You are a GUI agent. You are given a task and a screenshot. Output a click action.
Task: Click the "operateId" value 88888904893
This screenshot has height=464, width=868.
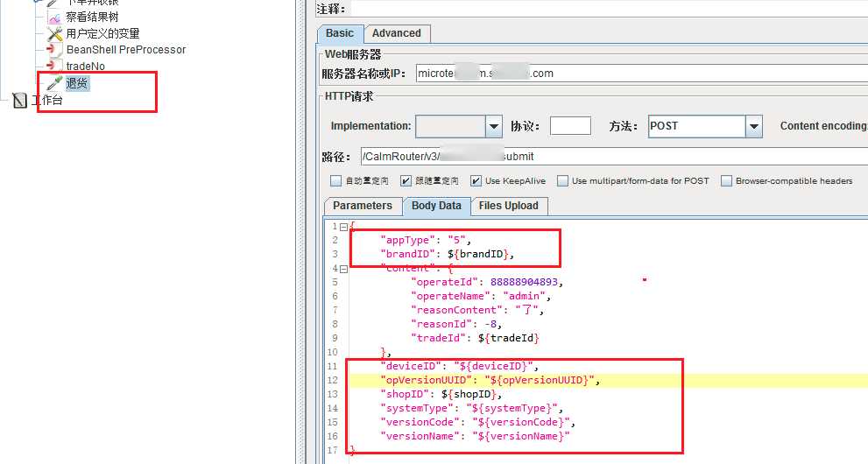[524, 282]
